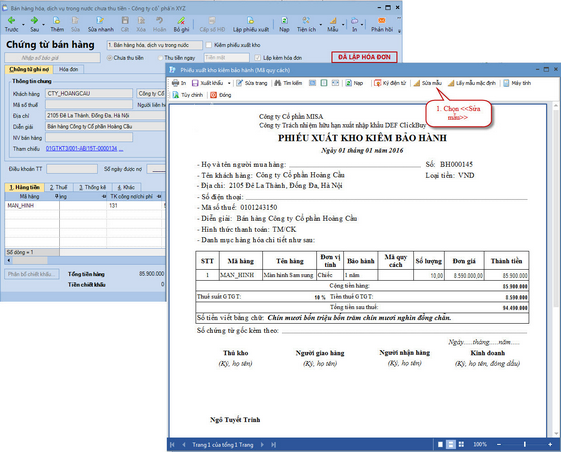Click the Nạp reload icon in sales window
Viewport: 561px width, 452px height.
tap(284, 21)
